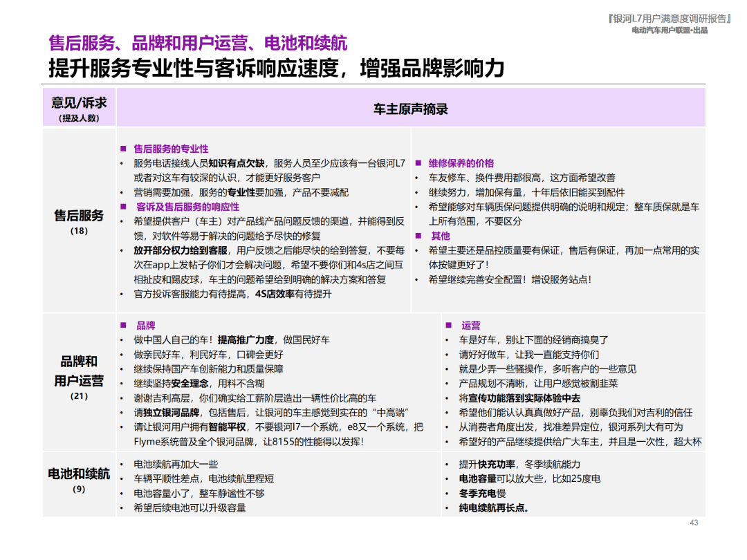Select the 品牌 subheading

point(146,326)
